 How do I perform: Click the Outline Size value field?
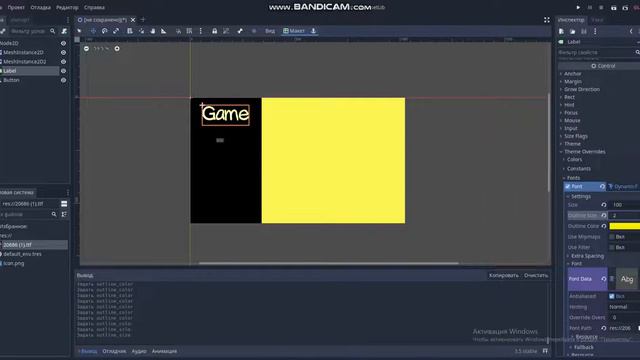click(x=624, y=216)
